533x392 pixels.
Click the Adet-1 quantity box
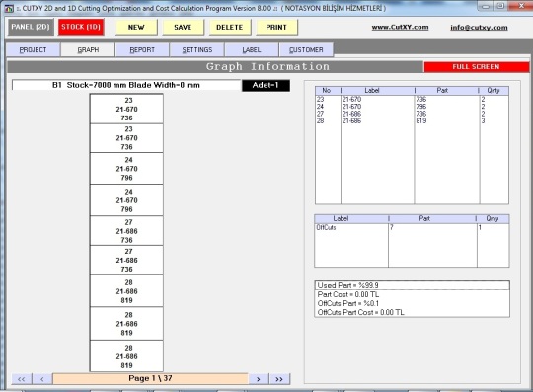pyautogui.click(x=266, y=85)
